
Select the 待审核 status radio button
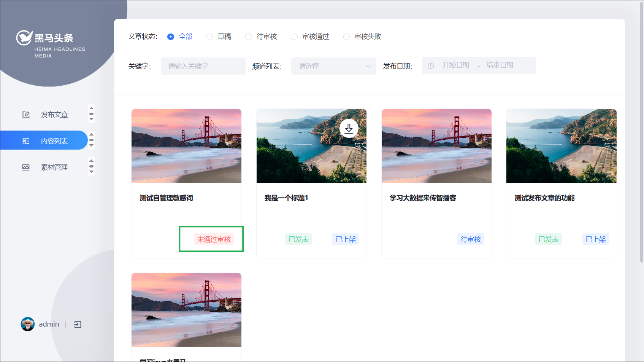(x=249, y=37)
